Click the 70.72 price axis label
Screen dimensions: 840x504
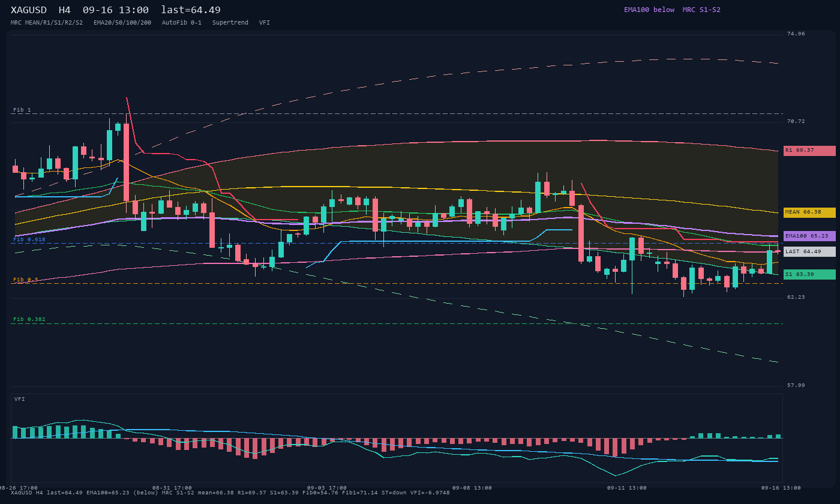(796, 121)
